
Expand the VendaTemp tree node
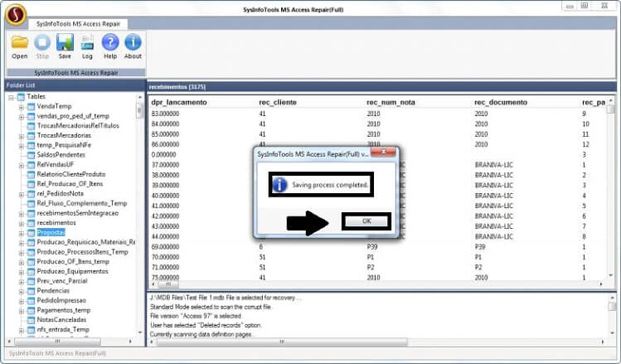21,107
